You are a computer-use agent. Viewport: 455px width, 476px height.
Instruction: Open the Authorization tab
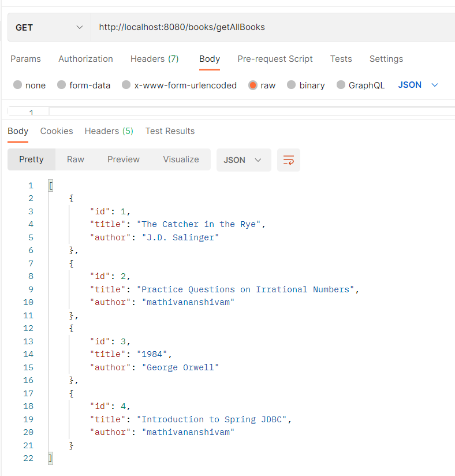pos(85,59)
